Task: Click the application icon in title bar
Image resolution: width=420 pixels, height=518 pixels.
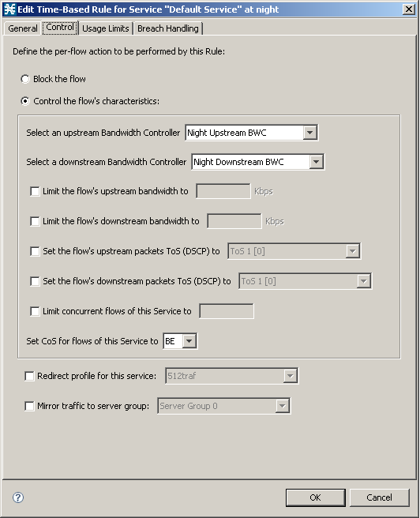Action: pos(9,9)
